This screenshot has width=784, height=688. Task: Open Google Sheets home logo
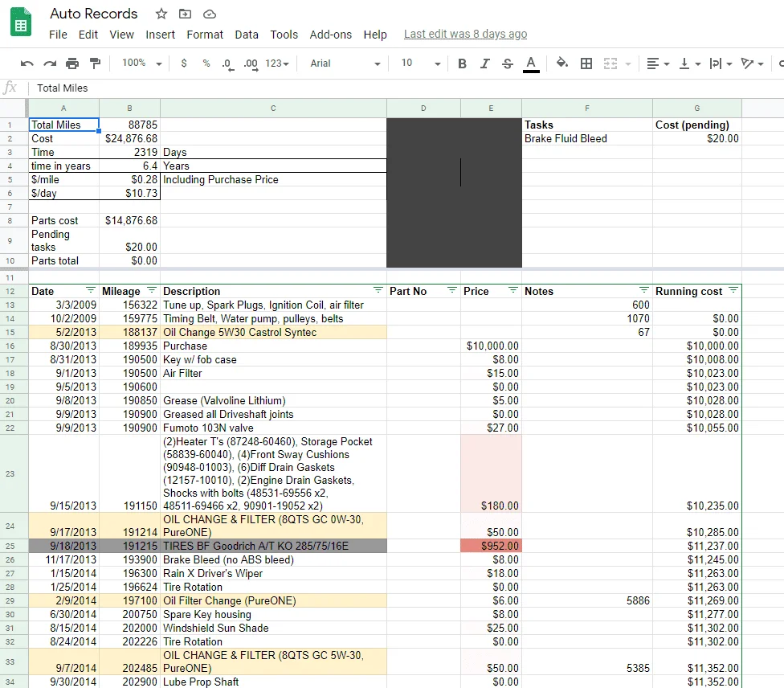coord(21,24)
